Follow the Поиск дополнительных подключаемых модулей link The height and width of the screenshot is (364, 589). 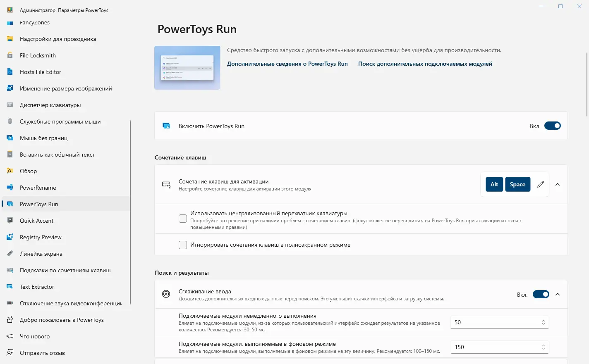coord(425,64)
